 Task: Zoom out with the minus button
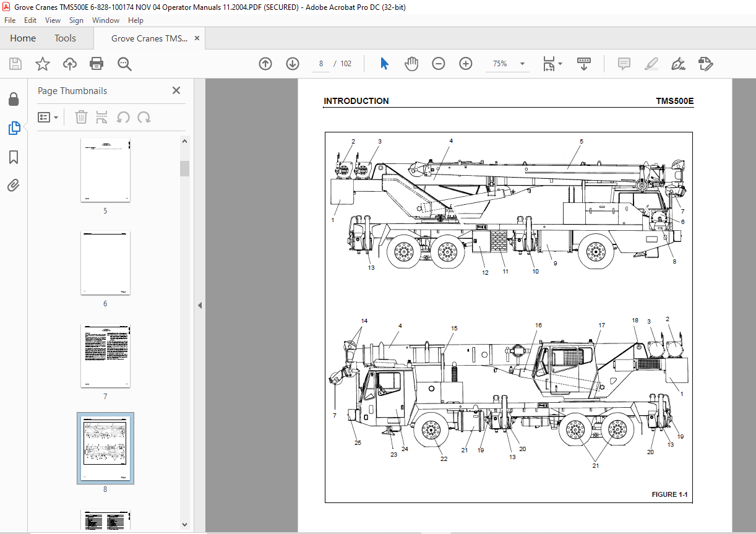tap(439, 64)
